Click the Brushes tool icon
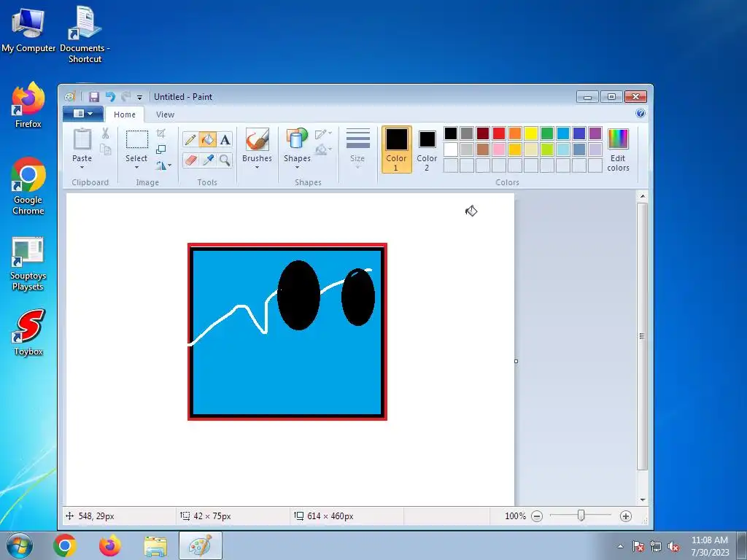Screen dimensions: 747x560 click(258, 139)
